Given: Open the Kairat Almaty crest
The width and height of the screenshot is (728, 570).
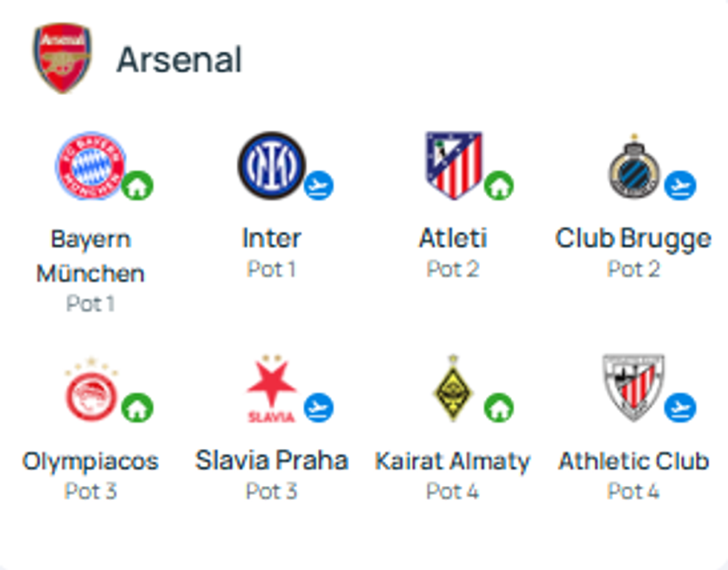Looking at the screenshot, I should click(x=452, y=389).
